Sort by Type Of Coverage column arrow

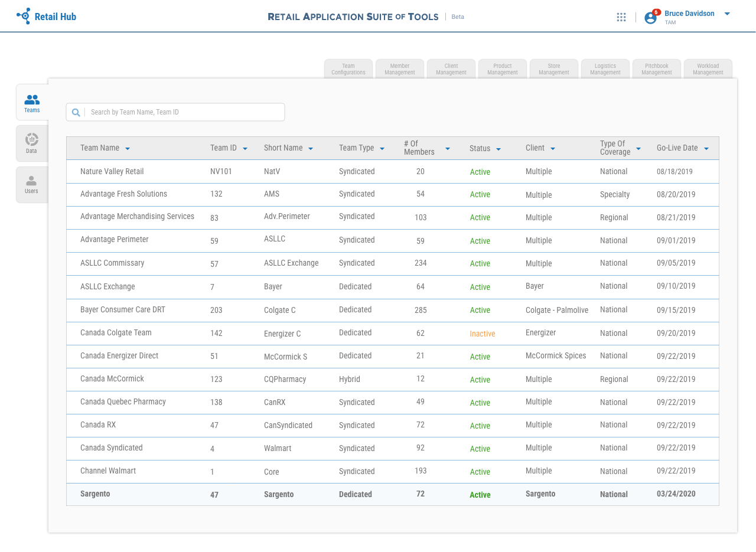[638, 149]
